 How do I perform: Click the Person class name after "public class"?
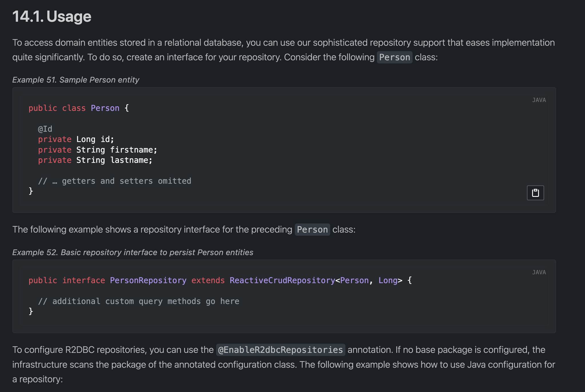pyautogui.click(x=105, y=108)
